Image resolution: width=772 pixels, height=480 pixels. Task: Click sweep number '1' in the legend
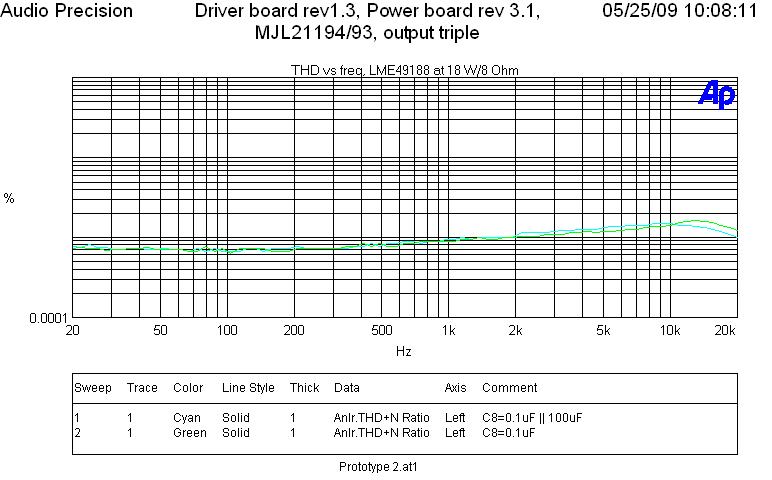pos(77,418)
